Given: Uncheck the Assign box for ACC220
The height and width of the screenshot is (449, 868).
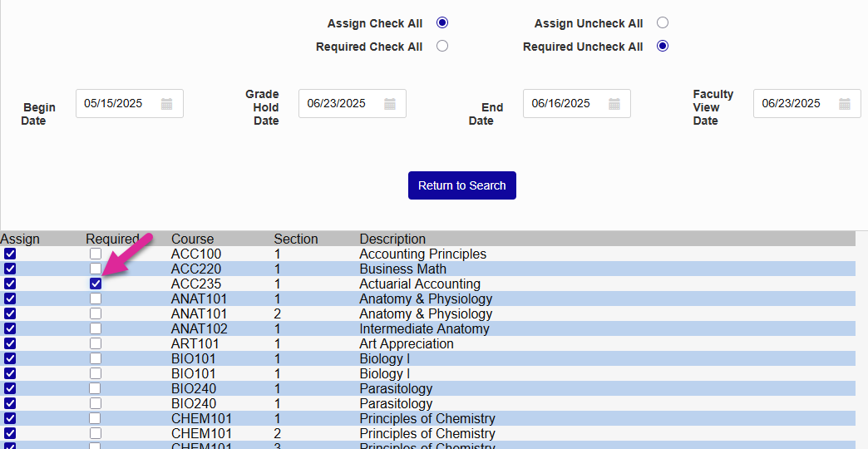Looking at the screenshot, I should [10, 269].
